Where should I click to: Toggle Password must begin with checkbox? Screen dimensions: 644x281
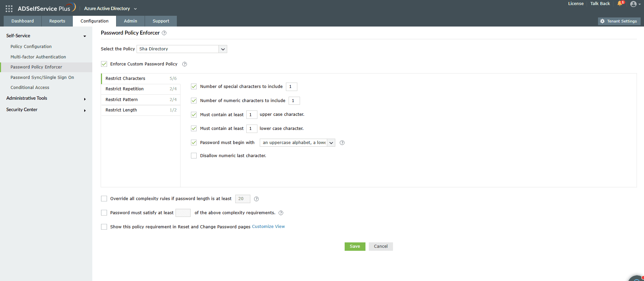coord(194,142)
